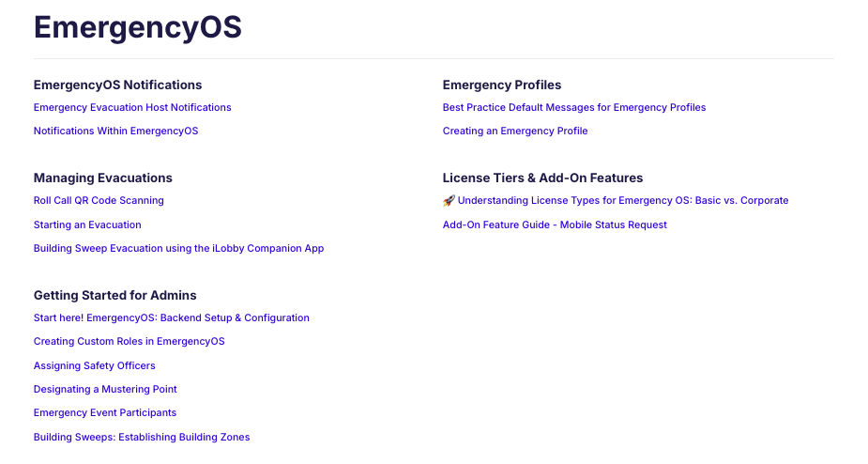The width and height of the screenshot is (868, 464).
Task: View Creating Custom Roles in EmergencyOS
Action: [129, 342]
